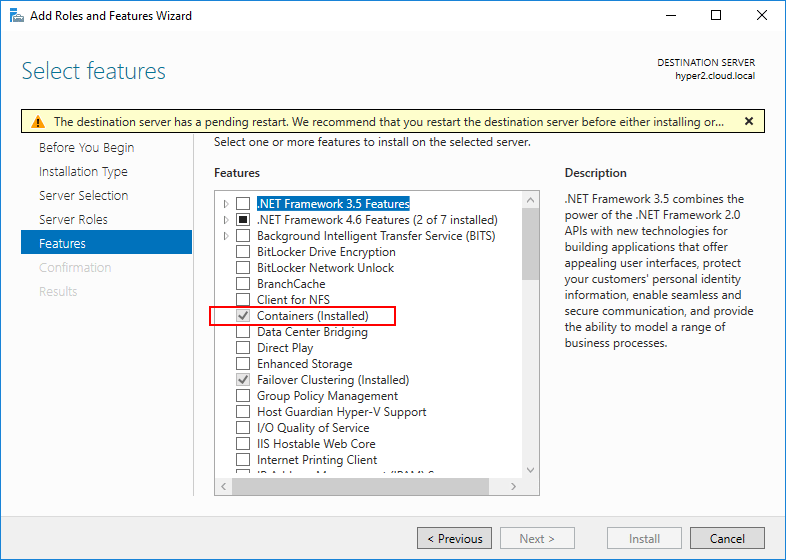Check the BitLocker Drive Encryption checkbox
This screenshot has width=786, height=560.
pyautogui.click(x=243, y=252)
